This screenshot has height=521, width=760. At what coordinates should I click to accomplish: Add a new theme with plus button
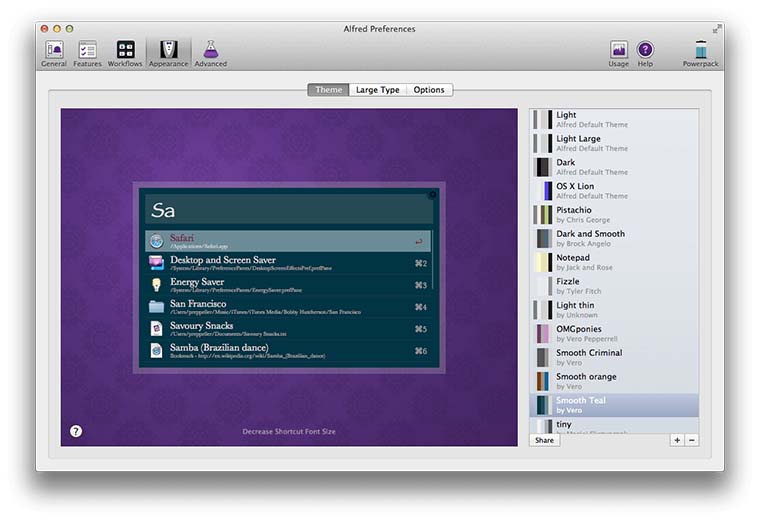click(677, 440)
